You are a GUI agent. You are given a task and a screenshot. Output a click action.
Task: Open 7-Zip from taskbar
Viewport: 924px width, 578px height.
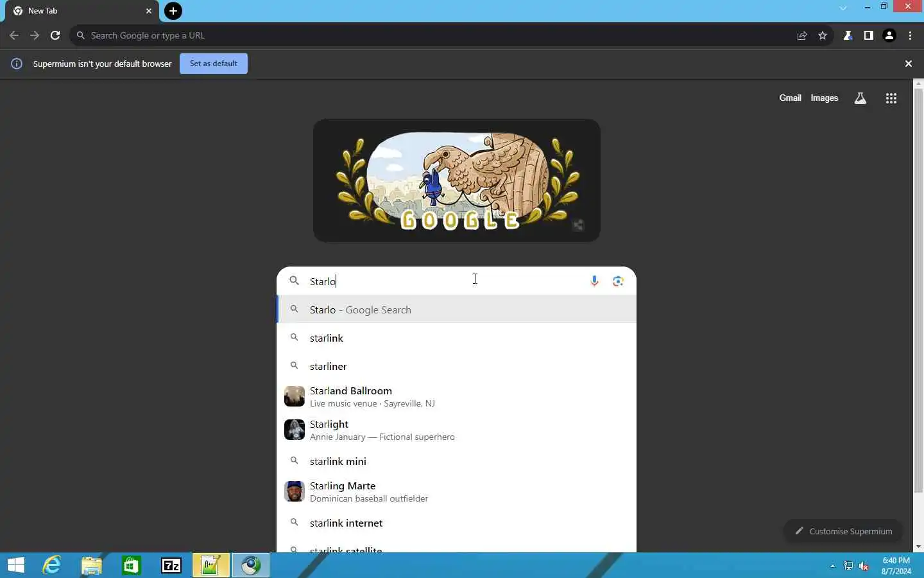[x=171, y=565]
